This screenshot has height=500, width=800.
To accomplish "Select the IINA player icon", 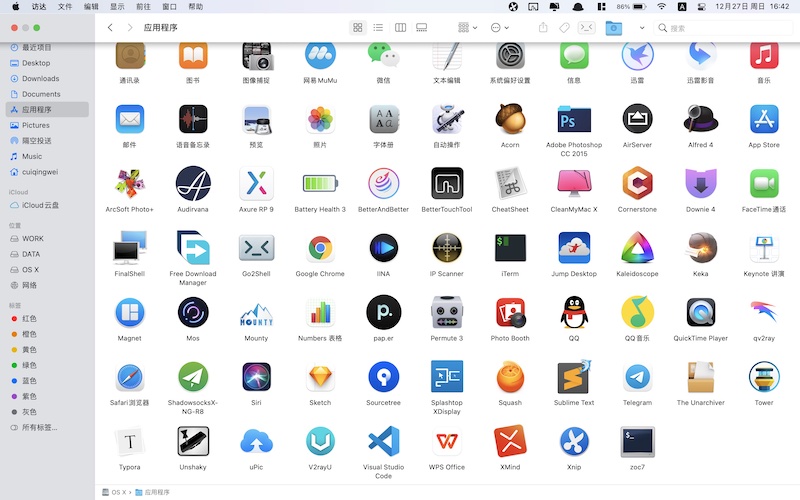I will 383,248.
